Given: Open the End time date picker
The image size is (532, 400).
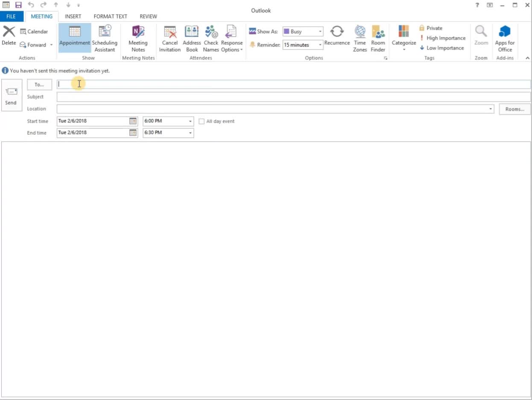Looking at the screenshot, I should tap(133, 132).
